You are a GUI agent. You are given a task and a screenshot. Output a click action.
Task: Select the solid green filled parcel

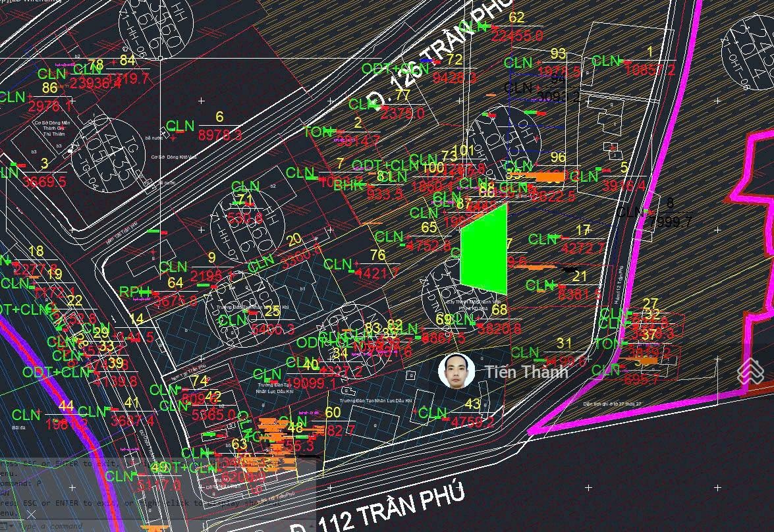(x=485, y=248)
